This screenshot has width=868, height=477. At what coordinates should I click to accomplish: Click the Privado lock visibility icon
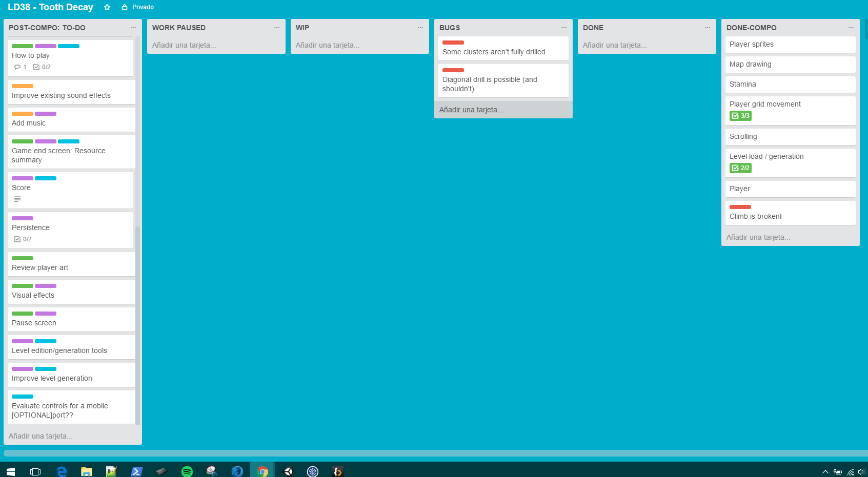[125, 7]
